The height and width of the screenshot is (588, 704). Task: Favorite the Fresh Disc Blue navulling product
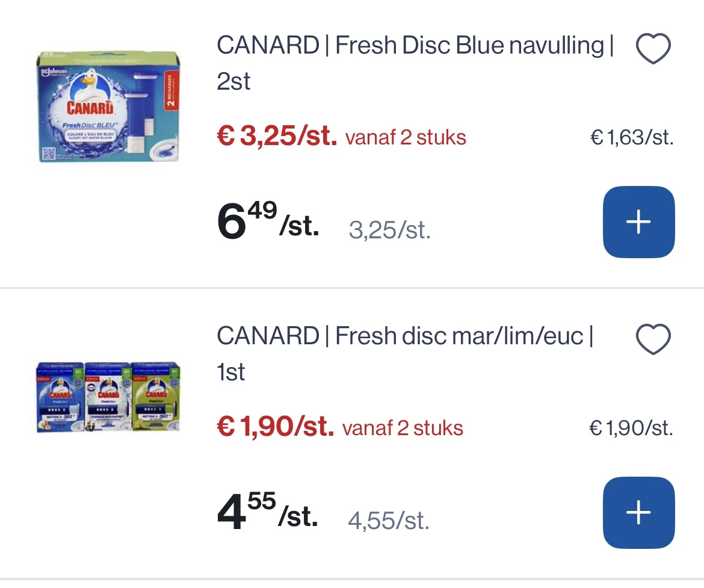(x=653, y=49)
